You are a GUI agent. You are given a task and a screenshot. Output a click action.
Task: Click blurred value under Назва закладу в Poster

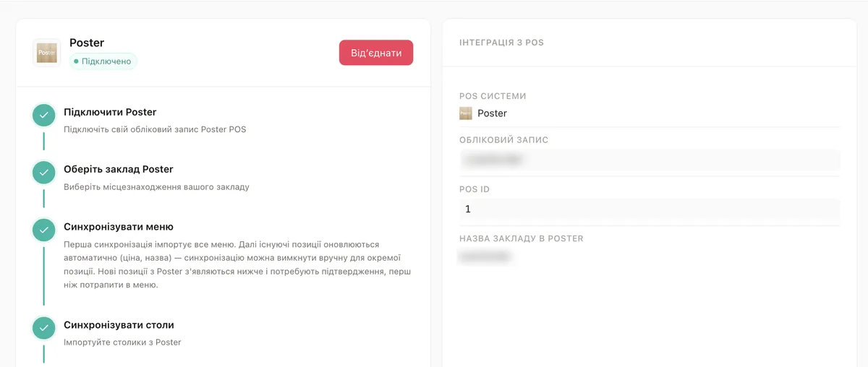point(485,256)
